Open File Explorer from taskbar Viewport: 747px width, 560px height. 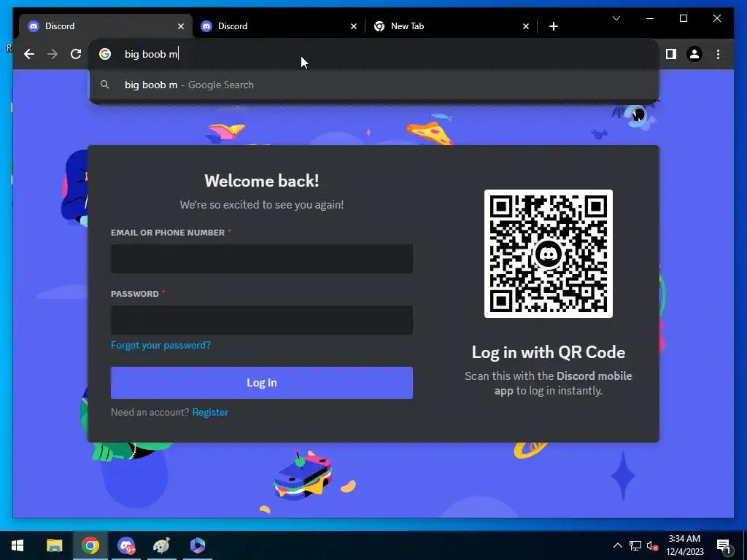(x=54, y=545)
